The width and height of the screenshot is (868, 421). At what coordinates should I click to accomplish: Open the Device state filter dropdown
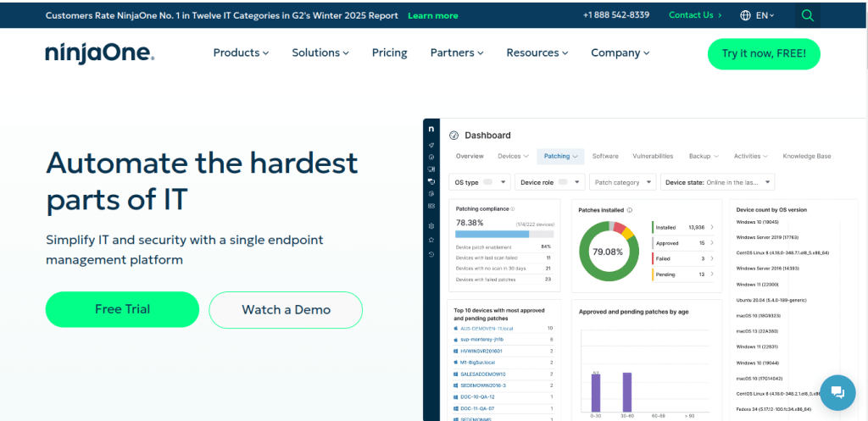pyautogui.click(x=718, y=182)
